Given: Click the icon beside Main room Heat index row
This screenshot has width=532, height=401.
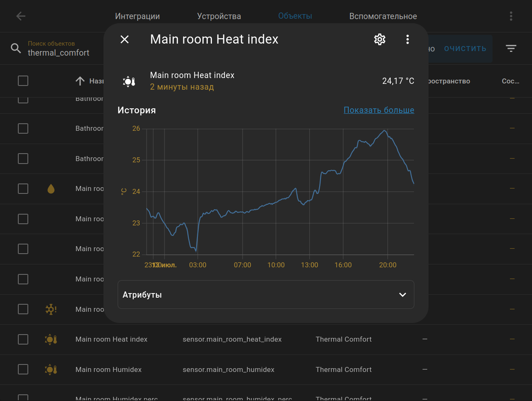Looking at the screenshot, I should click(x=51, y=340).
